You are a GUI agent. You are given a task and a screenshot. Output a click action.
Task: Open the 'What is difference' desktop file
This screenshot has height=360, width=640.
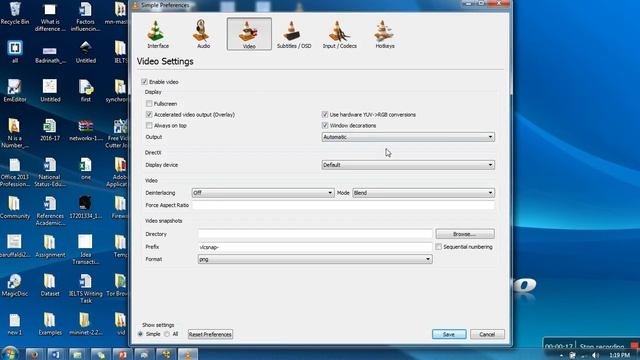(x=50, y=17)
